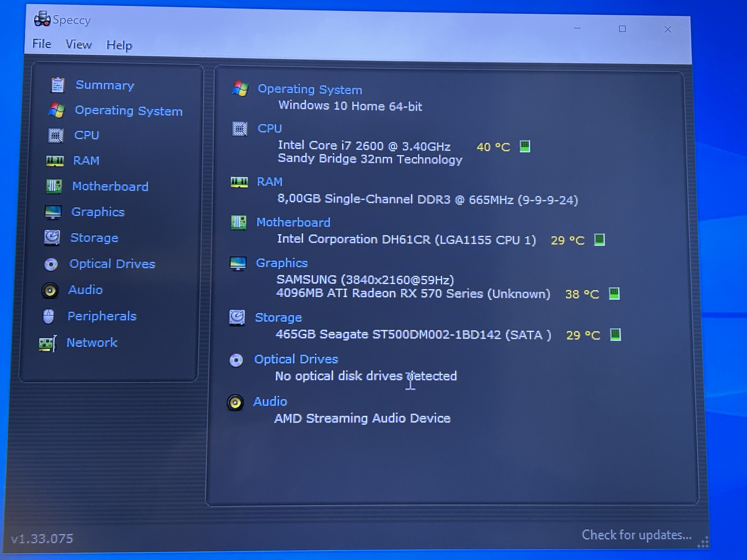The height and width of the screenshot is (560, 747).
Task: Click the green indicator beside CPU 40 °C
Action: point(525,146)
